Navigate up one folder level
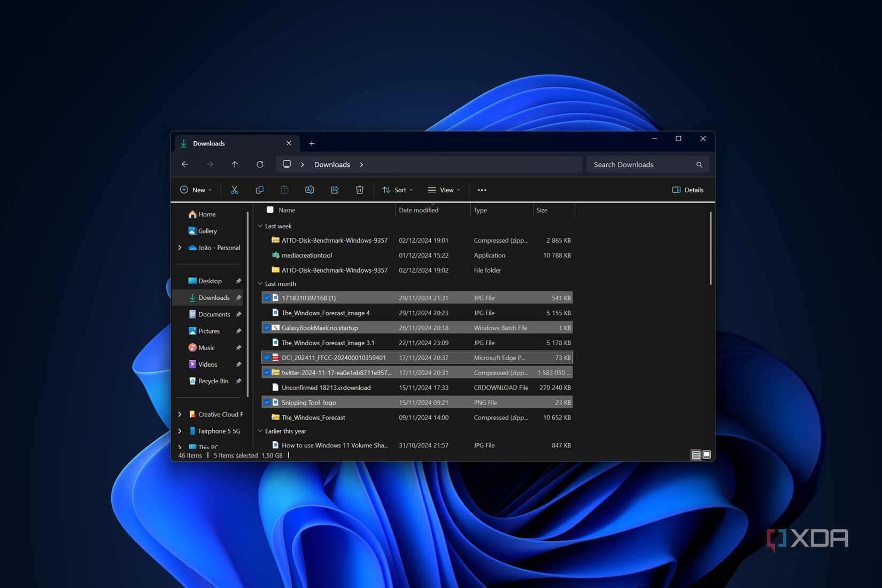The height and width of the screenshot is (588, 882). pyautogui.click(x=235, y=165)
